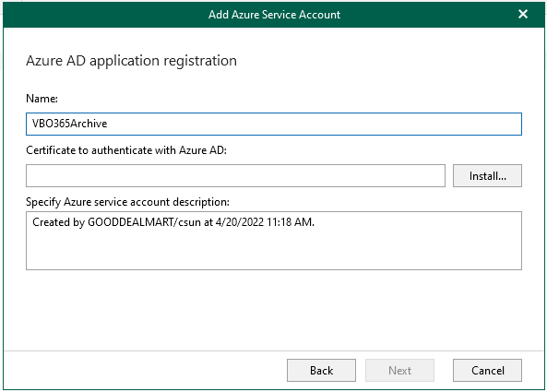Click the 4/20/2022 date in description
Image resolution: width=547 pixels, height=392 pixels.
coord(239,222)
